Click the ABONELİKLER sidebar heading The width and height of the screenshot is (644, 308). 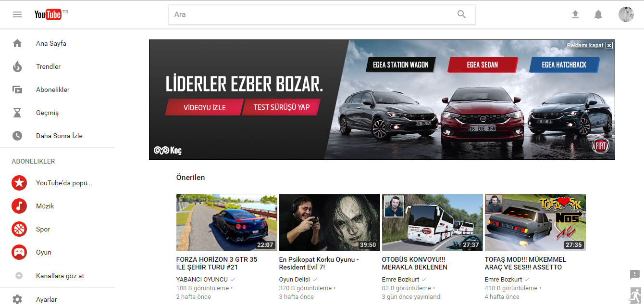(33, 161)
